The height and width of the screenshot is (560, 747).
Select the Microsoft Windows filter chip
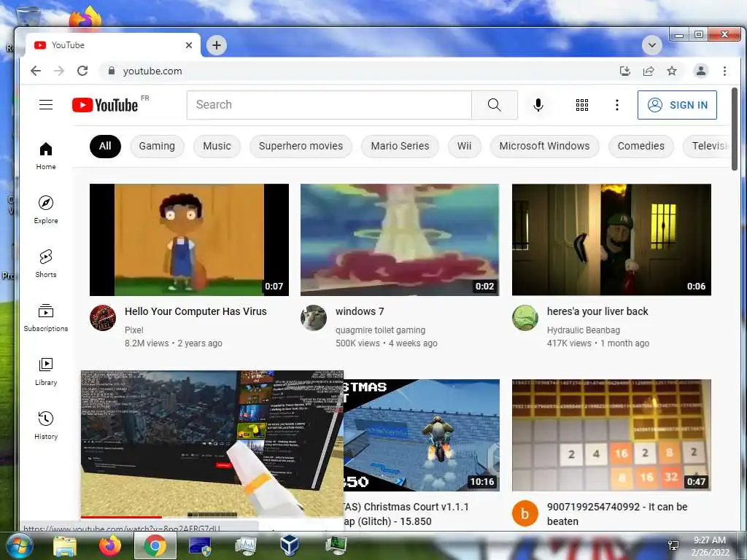coord(544,146)
